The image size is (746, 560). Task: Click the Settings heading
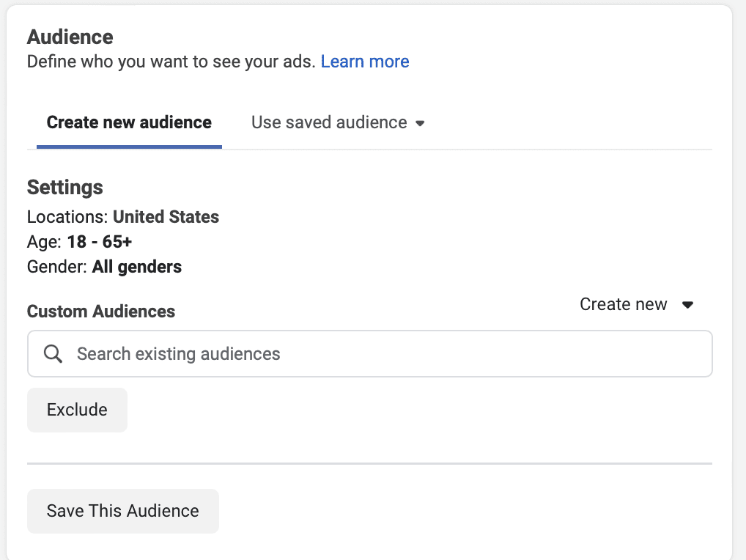(64, 187)
